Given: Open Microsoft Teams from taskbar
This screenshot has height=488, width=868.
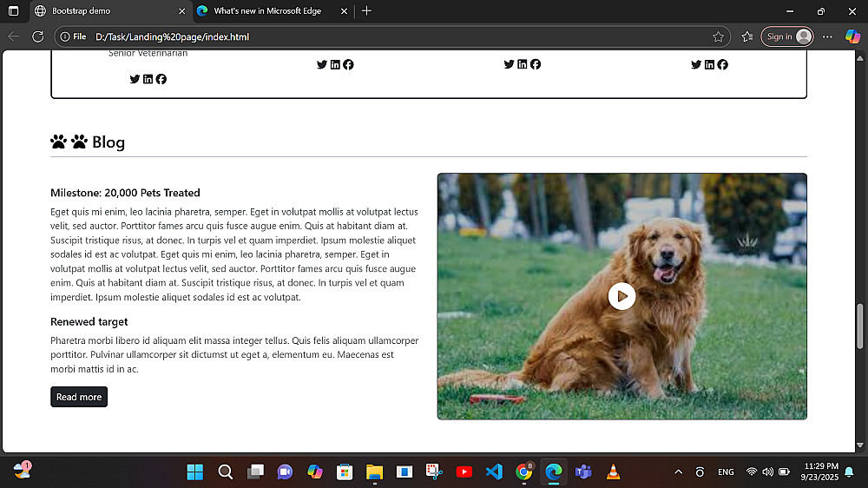Looking at the screenshot, I should tap(583, 472).
